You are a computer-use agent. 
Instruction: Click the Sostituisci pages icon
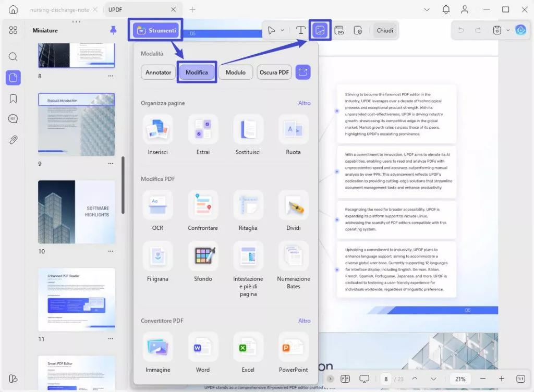coord(248,130)
